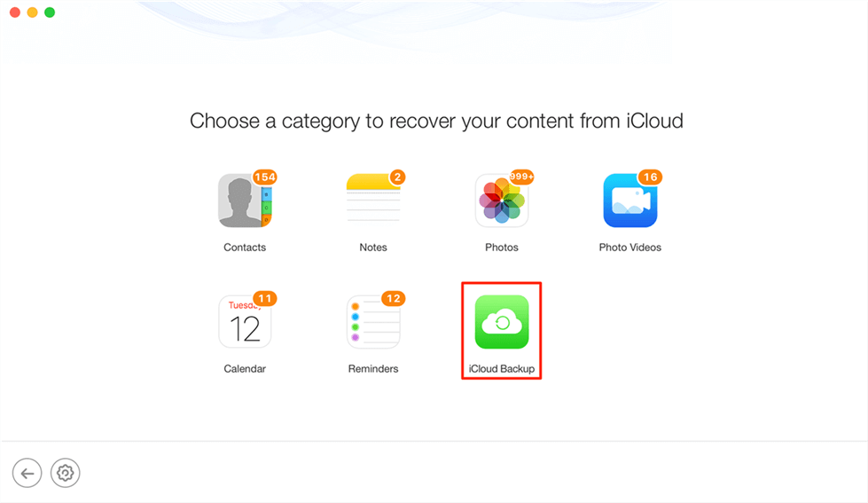Click the "Contacts" text label
This screenshot has width=868, height=503.
pos(245,248)
